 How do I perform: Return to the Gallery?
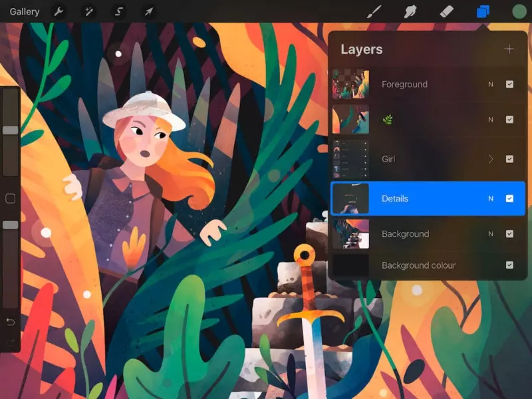(25, 11)
